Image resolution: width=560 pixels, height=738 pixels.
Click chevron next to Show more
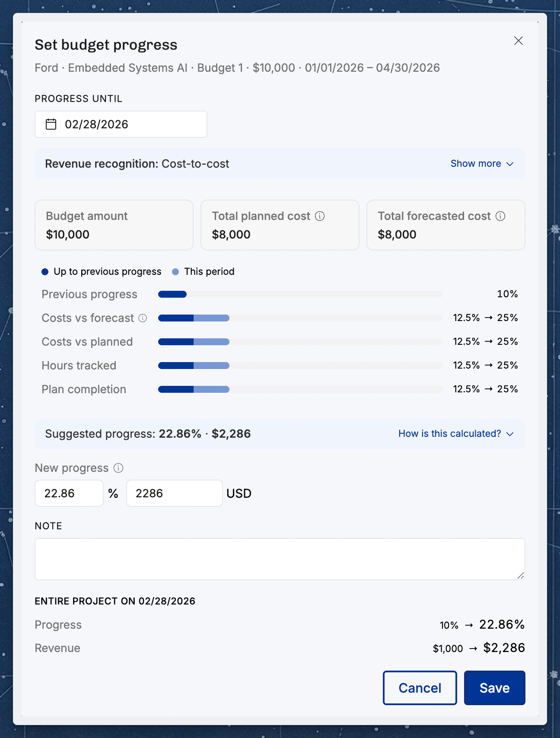pyautogui.click(x=510, y=164)
